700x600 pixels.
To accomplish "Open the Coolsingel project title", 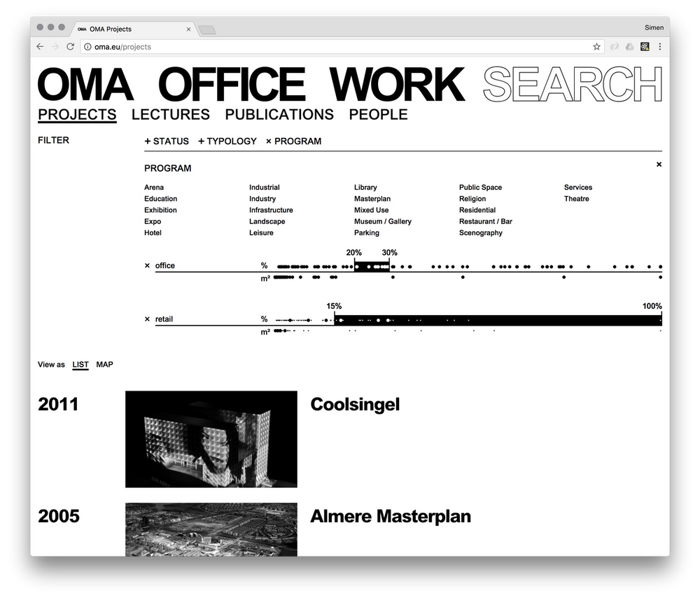I will pos(355,405).
